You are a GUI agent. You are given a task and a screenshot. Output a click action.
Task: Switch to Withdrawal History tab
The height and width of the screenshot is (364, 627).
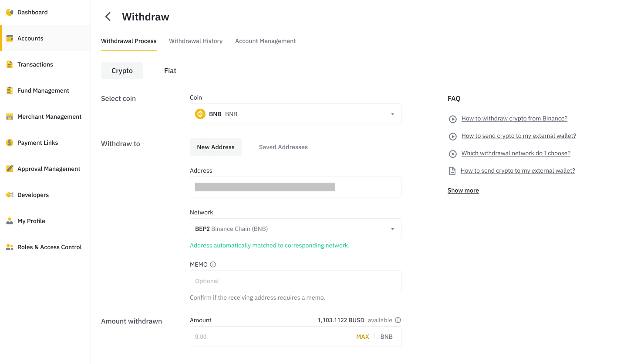pyautogui.click(x=196, y=41)
